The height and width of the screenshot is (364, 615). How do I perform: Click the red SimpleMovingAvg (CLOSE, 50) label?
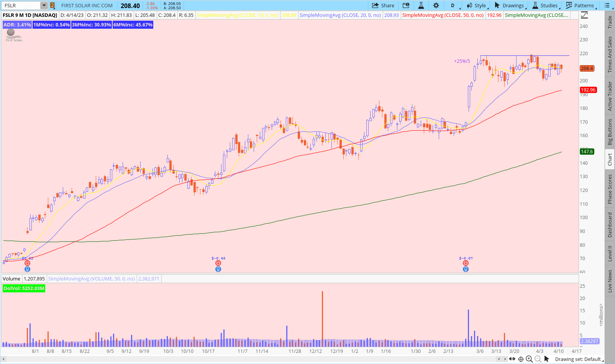[x=443, y=15]
